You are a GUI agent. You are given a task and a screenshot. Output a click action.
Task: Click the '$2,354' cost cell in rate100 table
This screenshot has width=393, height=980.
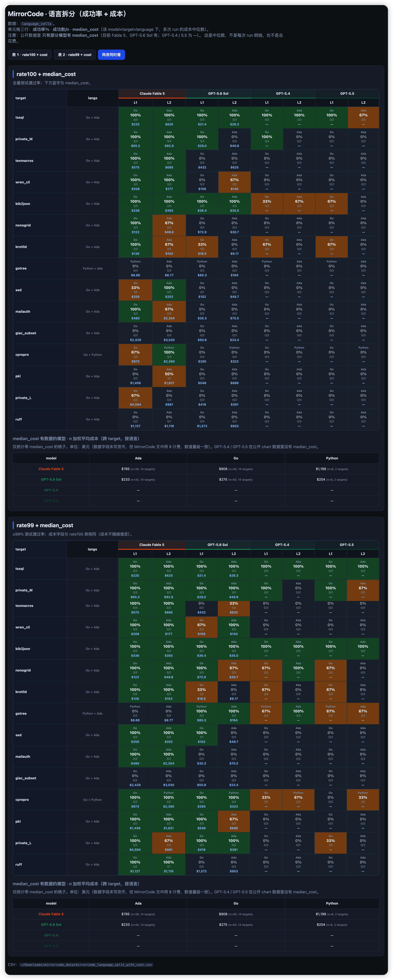pyautogui.click(x=169, y=318)
